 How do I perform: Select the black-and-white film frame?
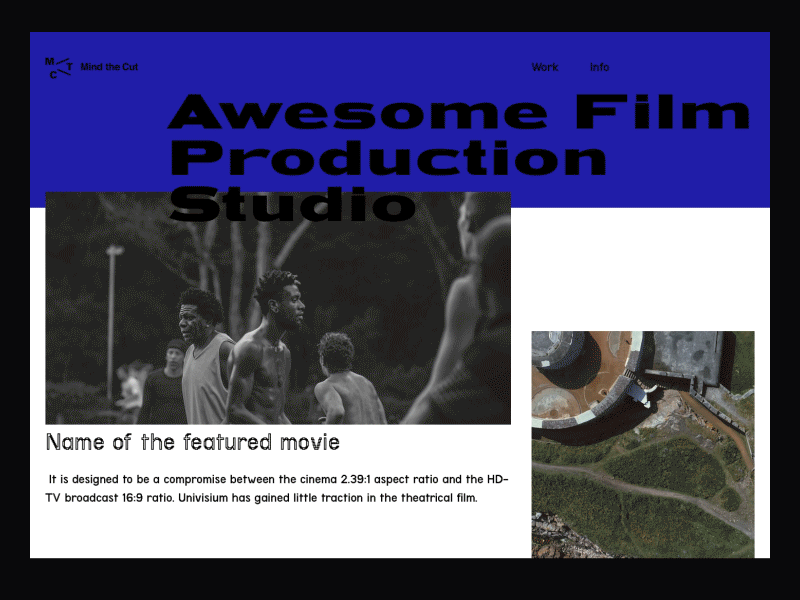[x=278, y=305]
